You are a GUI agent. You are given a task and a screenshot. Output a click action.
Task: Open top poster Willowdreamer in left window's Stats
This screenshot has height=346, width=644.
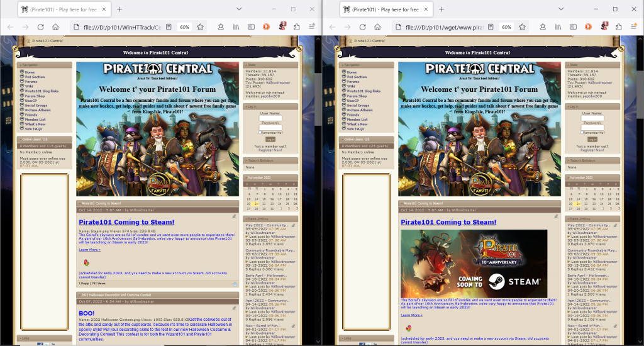278,82
